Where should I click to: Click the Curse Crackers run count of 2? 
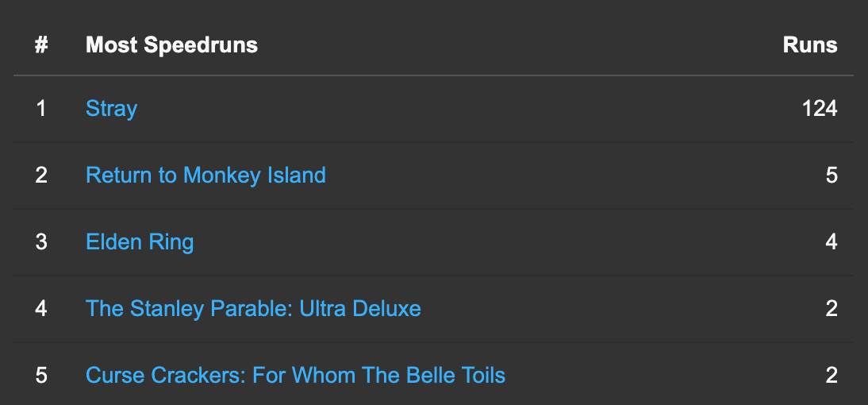[x=831, y=375]
